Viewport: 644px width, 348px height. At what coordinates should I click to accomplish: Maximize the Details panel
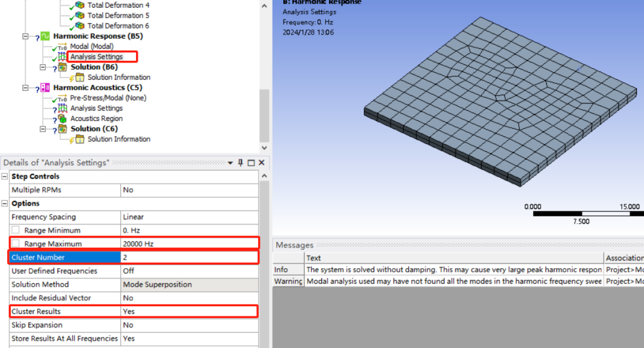click(251, 163)
